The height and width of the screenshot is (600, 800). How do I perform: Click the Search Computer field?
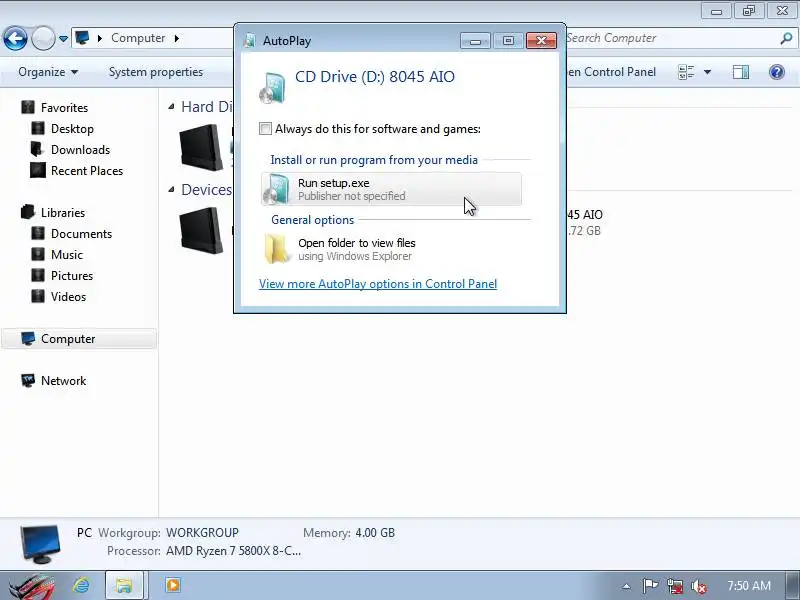coord(668,38)
